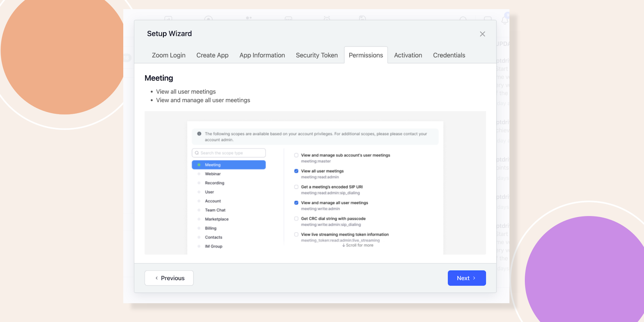Click the notification bell icon behind dialog
The image size is (644, 322).
(505, 20)
